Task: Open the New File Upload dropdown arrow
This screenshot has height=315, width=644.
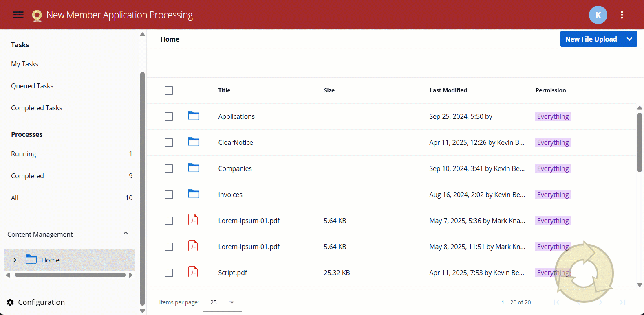Action: (x=629, y=39)
